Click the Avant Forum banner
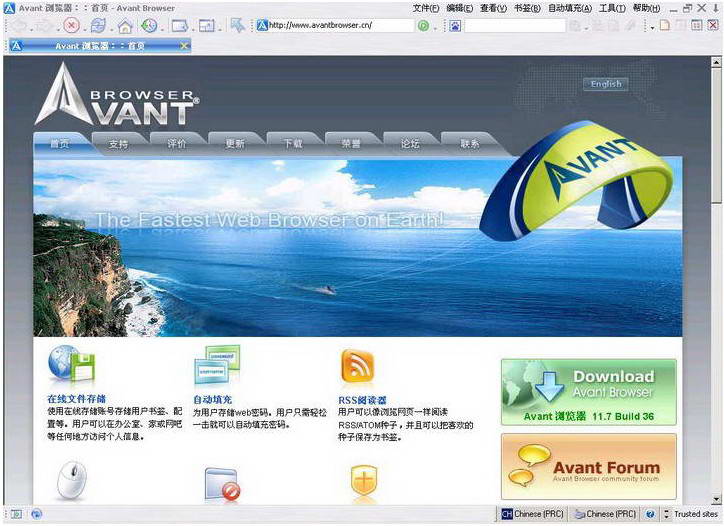Viewport: 724px width, 526px height. (x=589, y=466)
